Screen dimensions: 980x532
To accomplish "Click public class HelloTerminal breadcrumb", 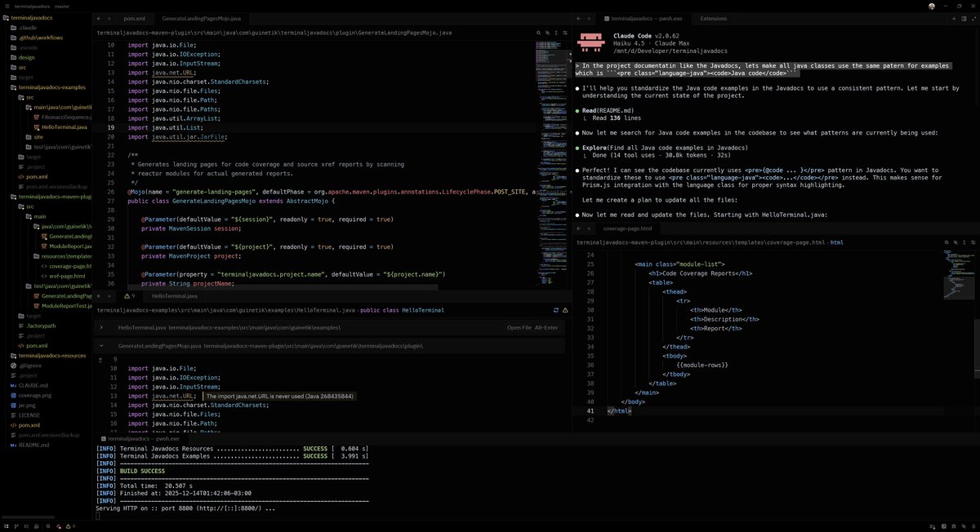I will (x=402, y=310).
